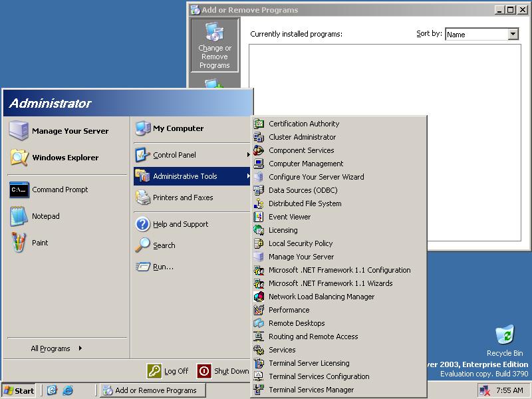Open the Run... dialog
The height and width of the screenshot is (399, 532).
pos(192,267)
